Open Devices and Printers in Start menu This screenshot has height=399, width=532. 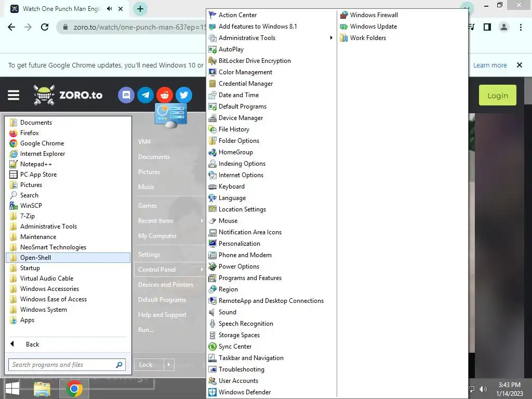coord(166,285)
